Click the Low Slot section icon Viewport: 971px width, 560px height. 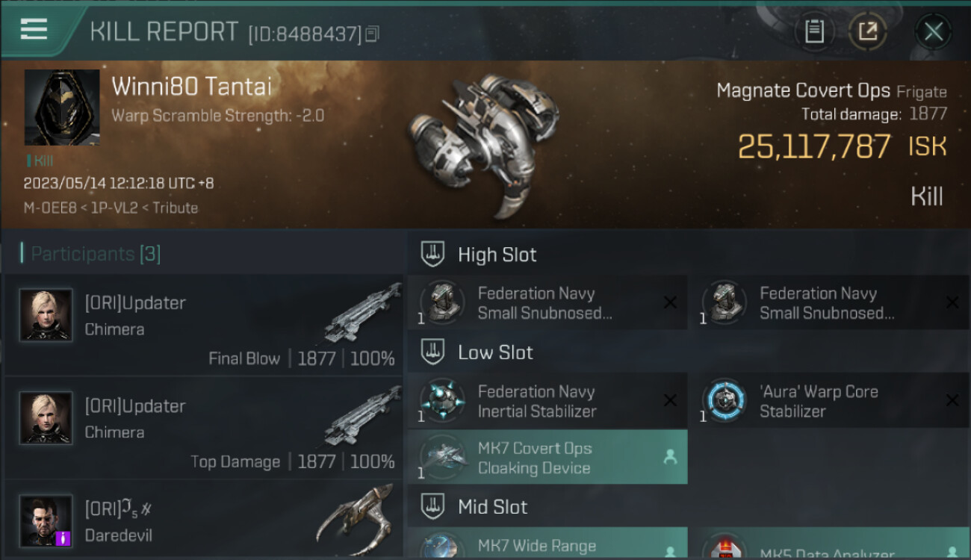click(432, 352)
